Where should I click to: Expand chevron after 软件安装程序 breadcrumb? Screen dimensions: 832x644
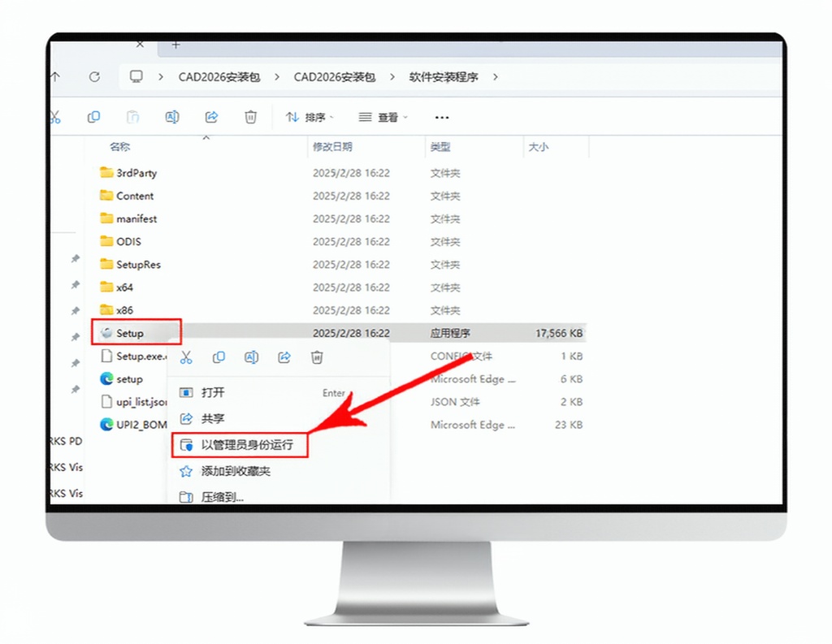(x=495, y=77)
